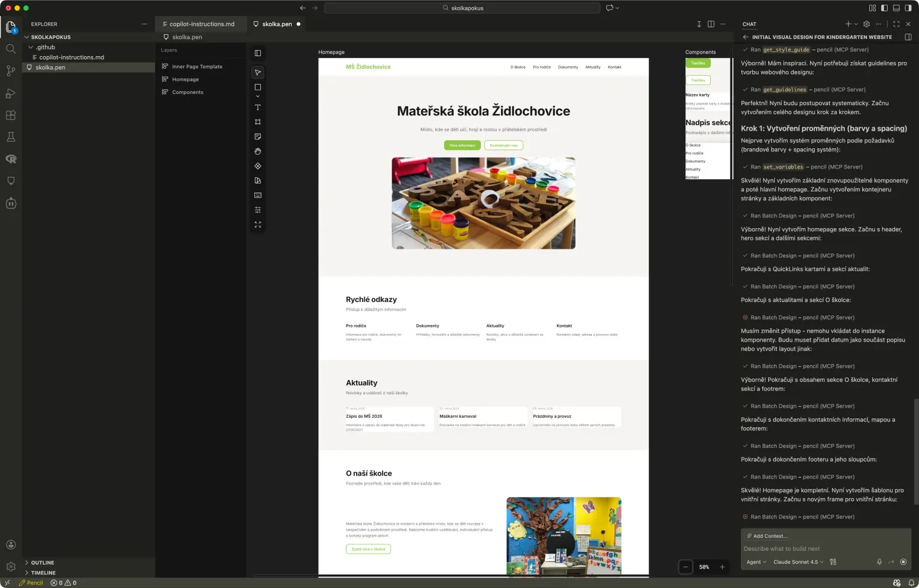This screenshot has height=588, width=919.
Task: Toggle the primary side bar
Action: click(x=884, y=8)
